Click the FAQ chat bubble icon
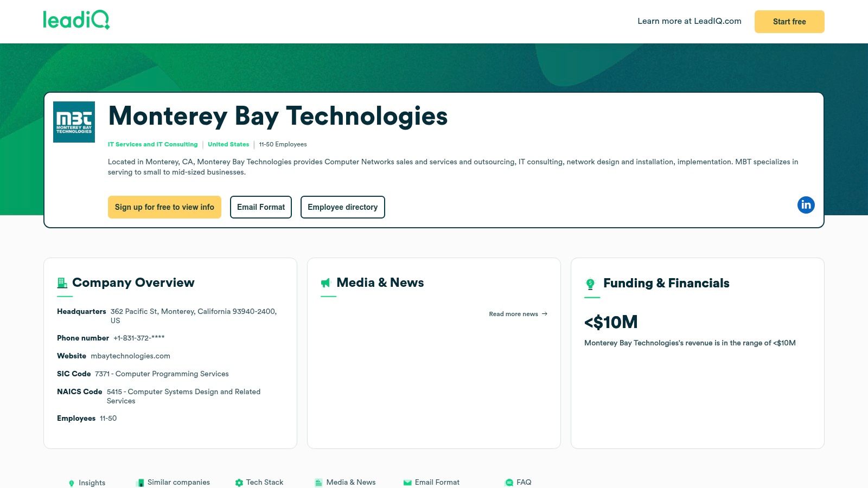 [509, 482]
